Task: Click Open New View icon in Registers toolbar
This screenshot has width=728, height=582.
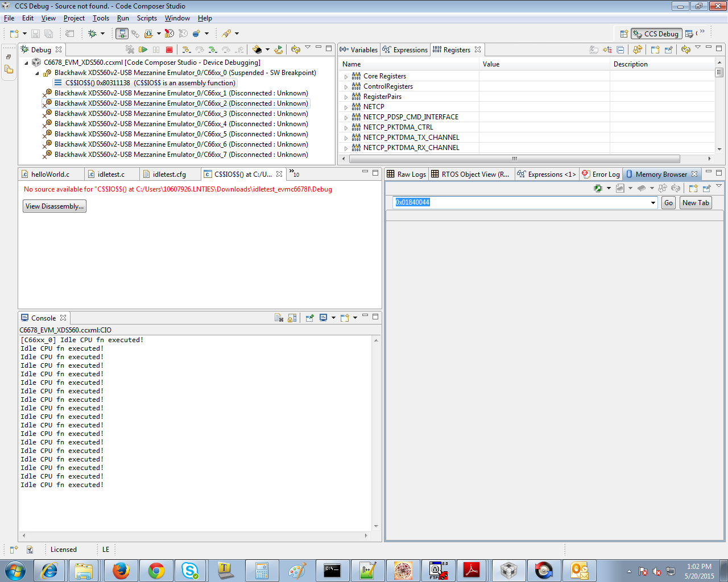Action: tap(655, 49)
